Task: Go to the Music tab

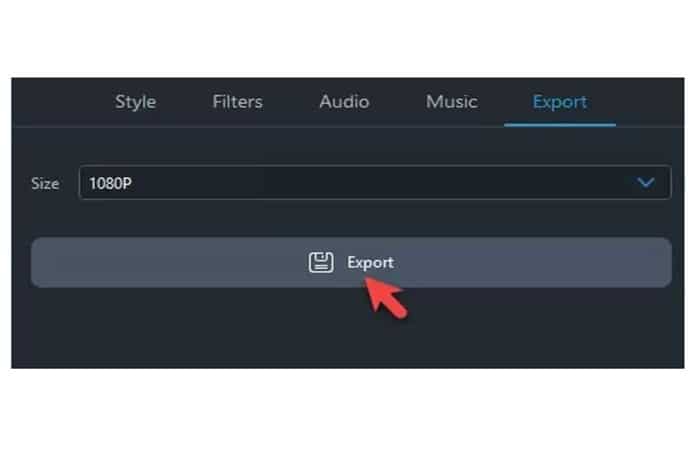Action: click(452, 102)
